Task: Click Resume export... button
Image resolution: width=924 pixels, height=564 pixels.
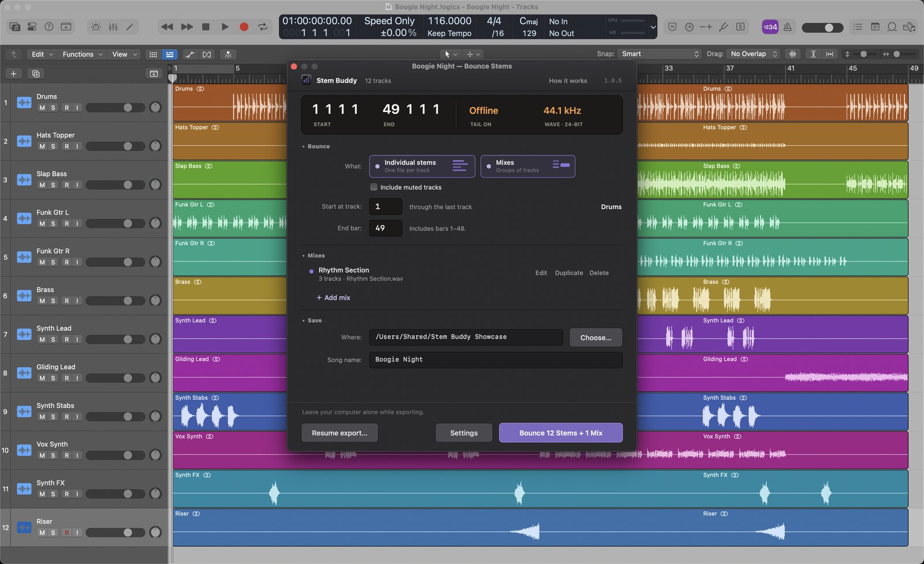Action: tap(340, 433)
